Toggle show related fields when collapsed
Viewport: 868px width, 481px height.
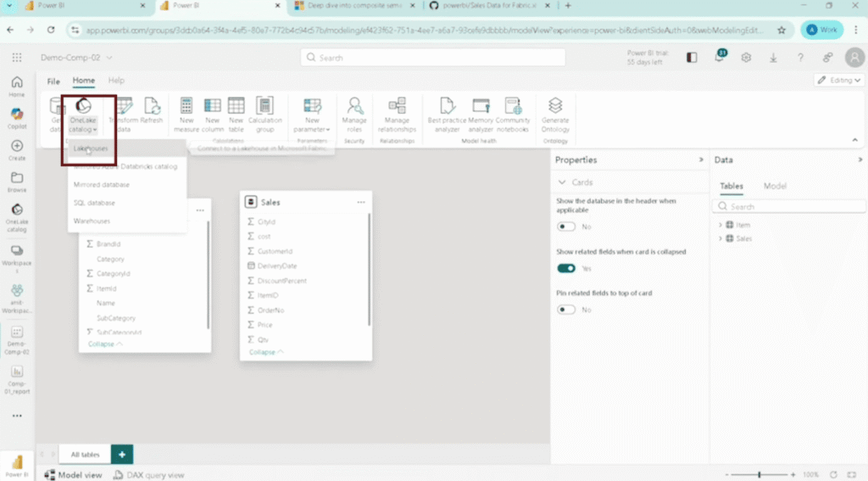coord(566,268)
